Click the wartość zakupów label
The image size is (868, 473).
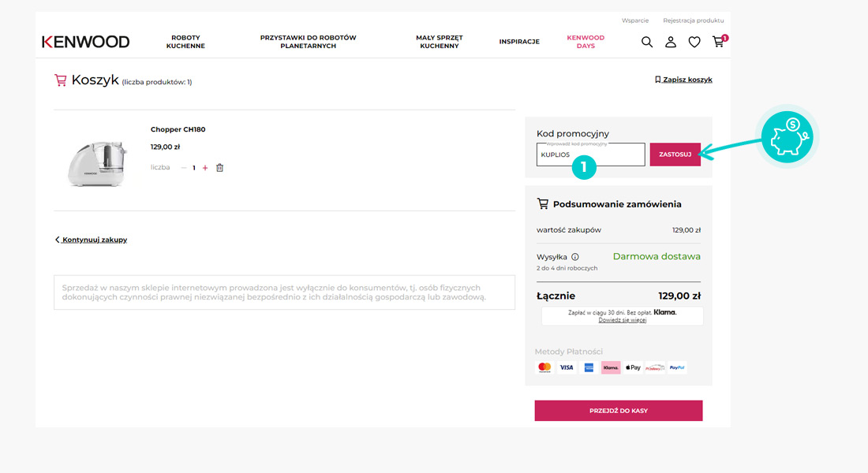coord(568,230)
